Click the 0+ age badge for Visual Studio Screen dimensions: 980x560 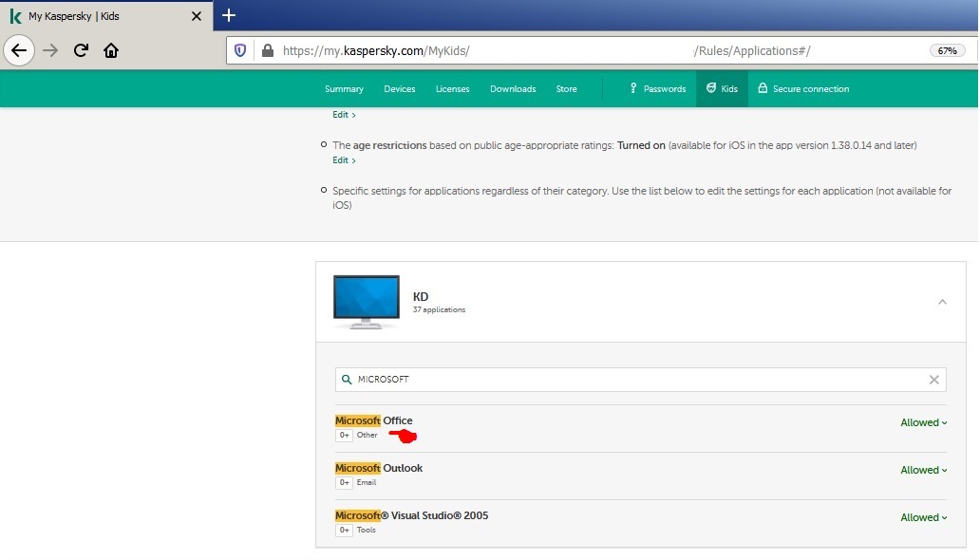pos(345,530)
